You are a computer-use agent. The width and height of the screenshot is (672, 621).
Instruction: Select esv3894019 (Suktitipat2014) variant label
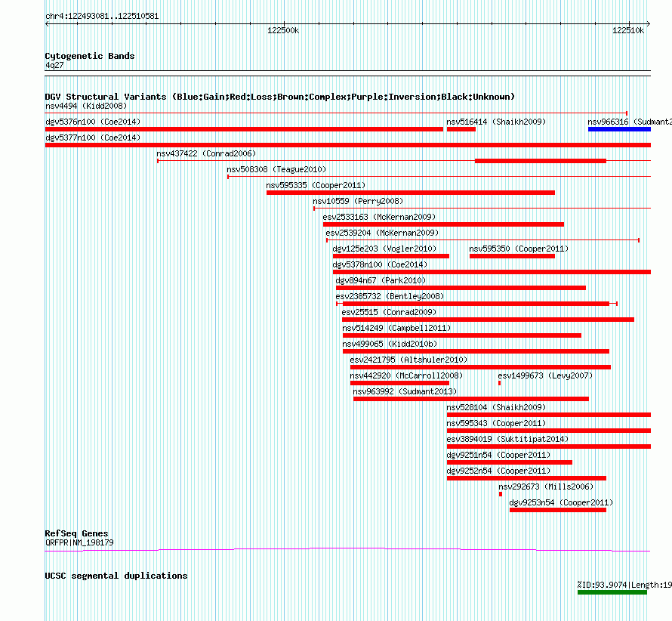pyautogui.click(x=508, y=439)
